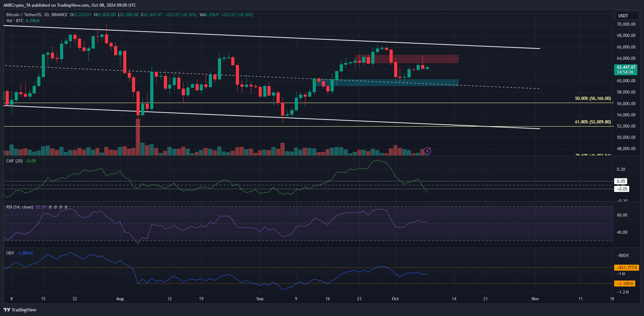Click the CMF value -0.09
Image resolution: width=644 pixels, height=316 pixels.
pyautogui.click(x=31, y=161)
